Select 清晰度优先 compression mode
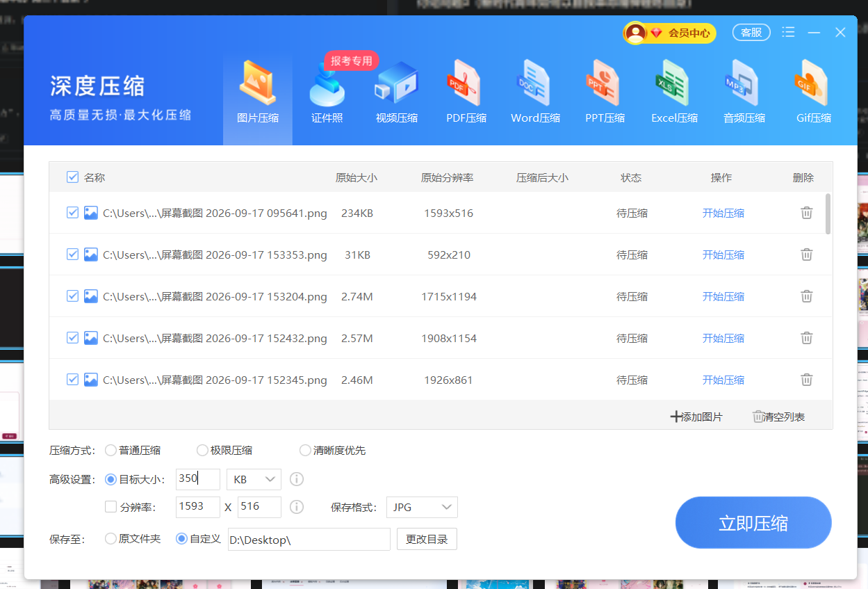The width and height of the screenshot is (868, 589). 305,450
